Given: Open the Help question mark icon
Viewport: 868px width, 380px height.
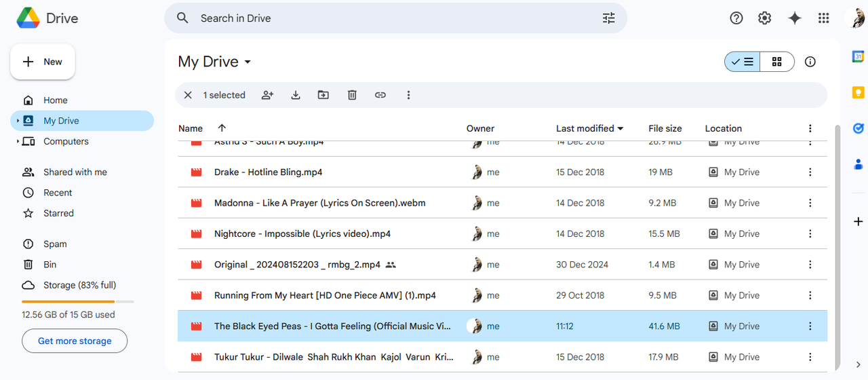Looking at the screenshot, I should point(736,18).
